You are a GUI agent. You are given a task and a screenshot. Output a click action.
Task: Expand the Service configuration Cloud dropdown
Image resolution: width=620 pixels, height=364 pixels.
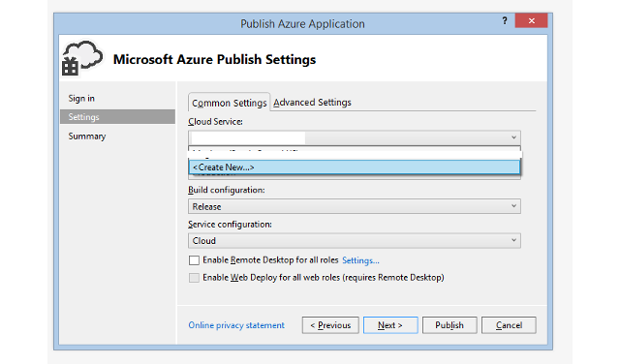click(x=355, y=241)
